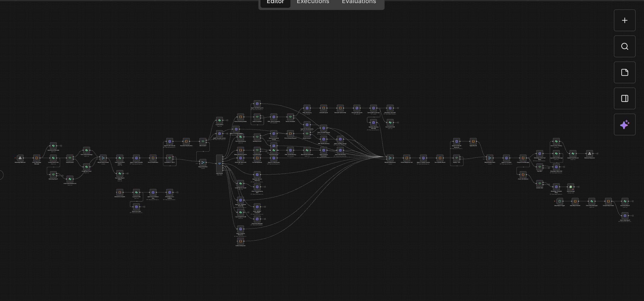Click the Intent Router switch node

219,164
